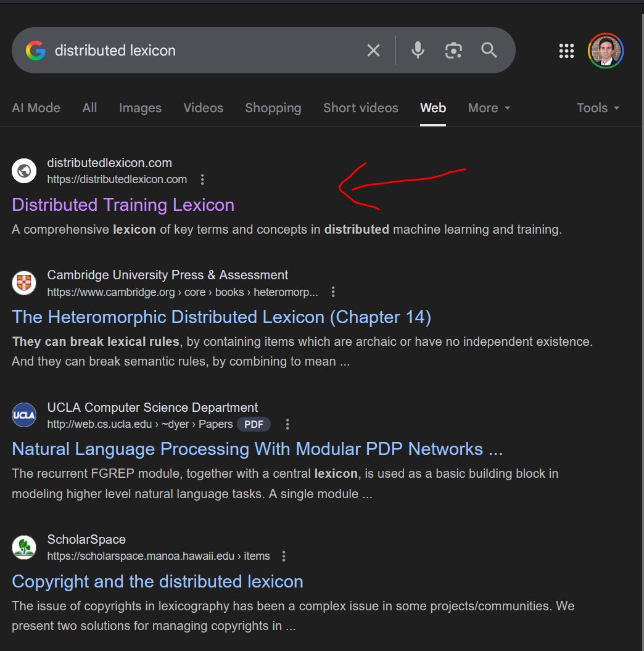Open Natural Language Processing With Modular PDP link
The width and height of the screenshot is (644, 651).
coord(257,449)
